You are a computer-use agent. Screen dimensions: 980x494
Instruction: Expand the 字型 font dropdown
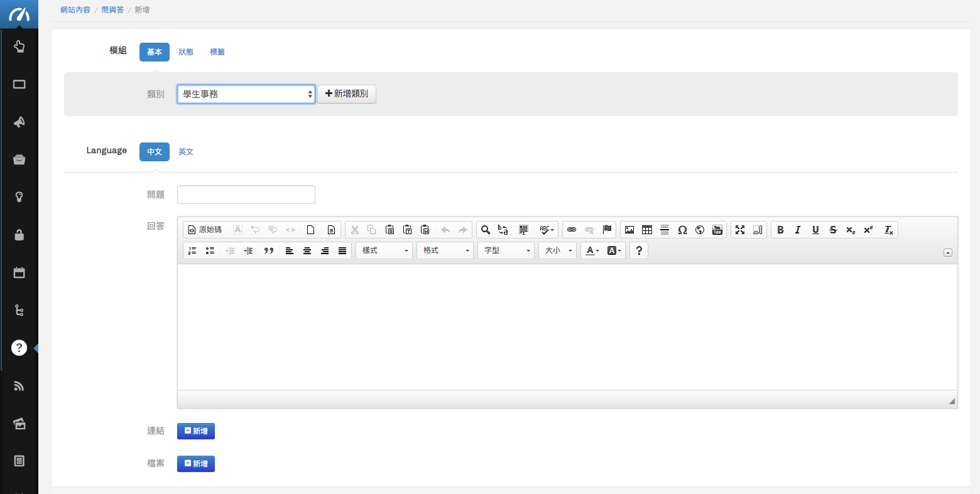pos(506,250)
